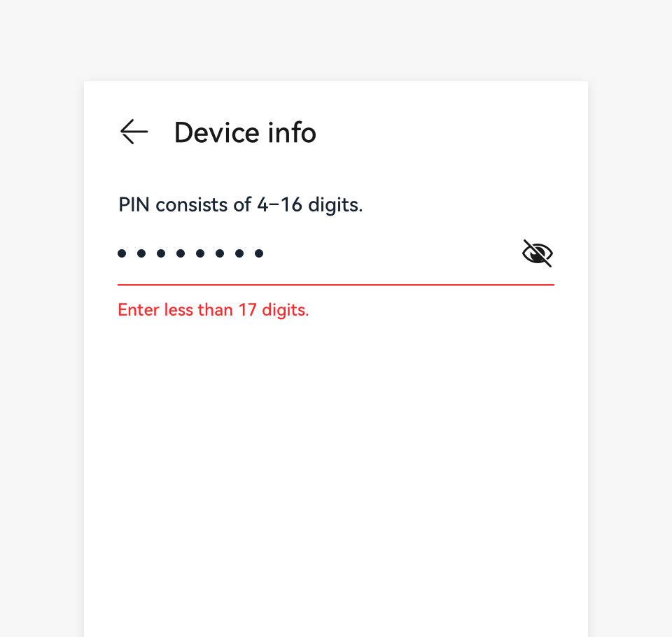Click the word "Device" in the header
The image size is (672, 637).
[x=215, y=132]
